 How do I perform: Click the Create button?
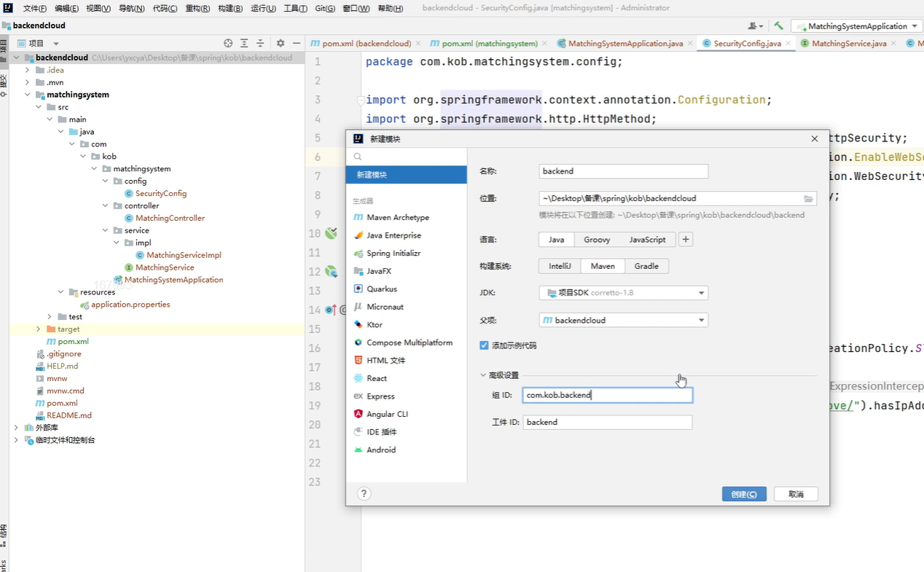tap(743, 494)
